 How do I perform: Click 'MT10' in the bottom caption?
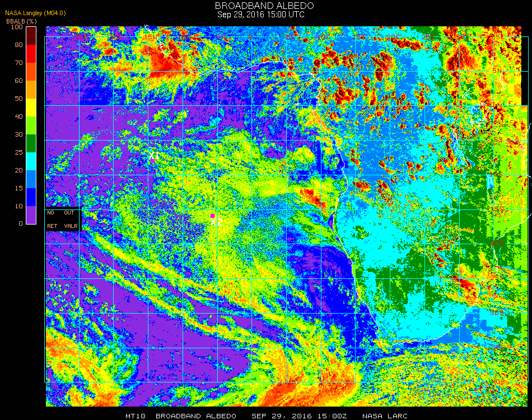pos(136,416)
